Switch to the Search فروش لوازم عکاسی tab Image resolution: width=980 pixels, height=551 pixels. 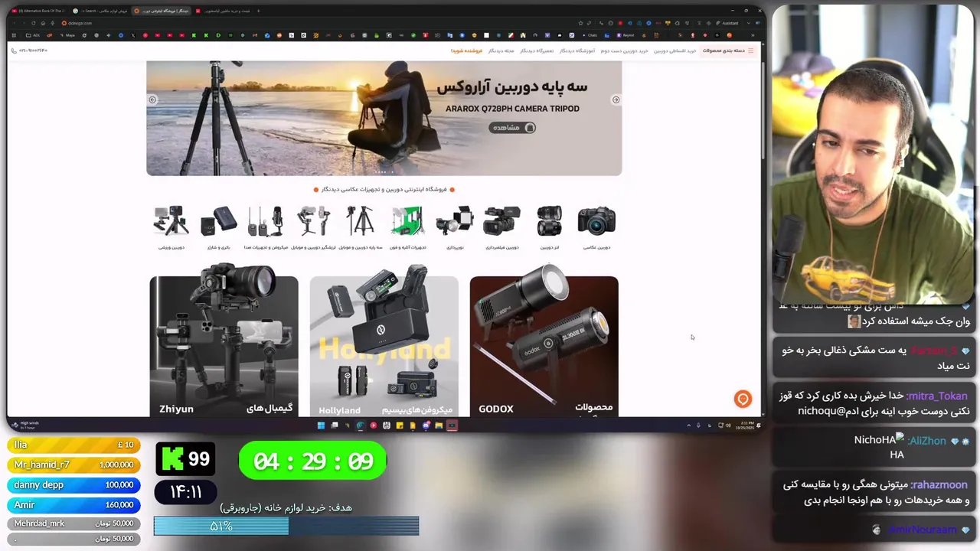point(100,11)
